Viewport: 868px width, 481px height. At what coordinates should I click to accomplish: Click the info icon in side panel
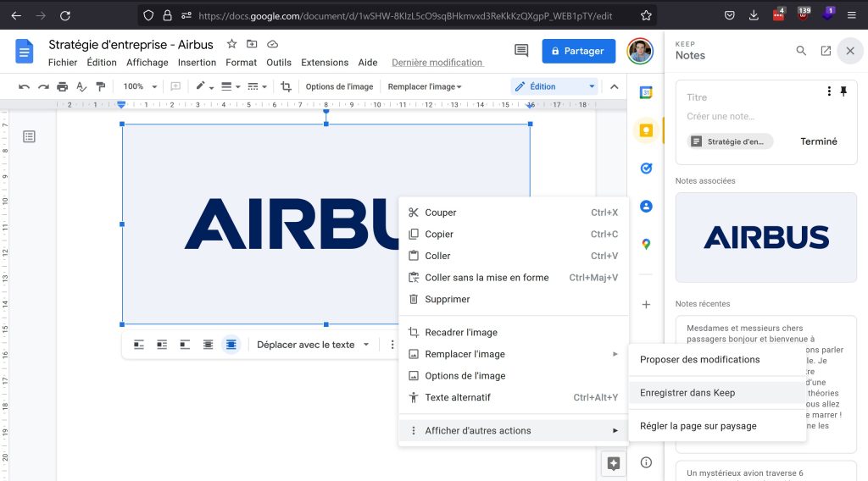click(646, 462)
